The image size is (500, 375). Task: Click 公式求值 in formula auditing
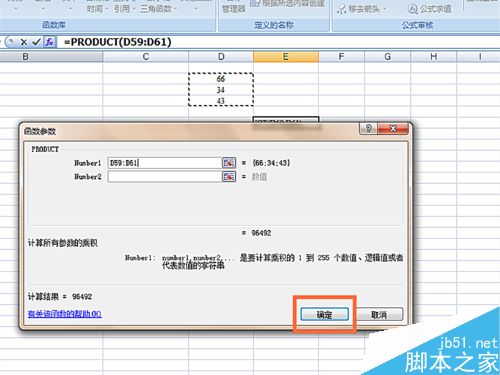(x=430, y=9)
